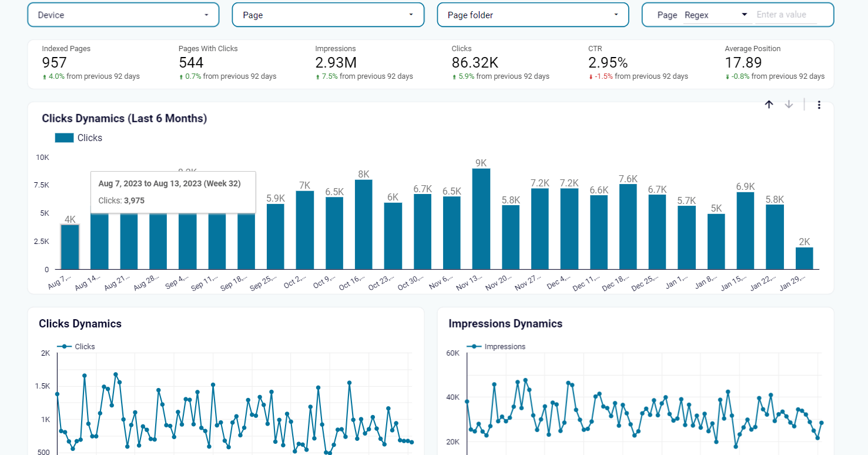The image size is (868, 455).
Task: Click the Average Position 17.89 scorecard
Action: pyautogui.click(x=775, y=63)
